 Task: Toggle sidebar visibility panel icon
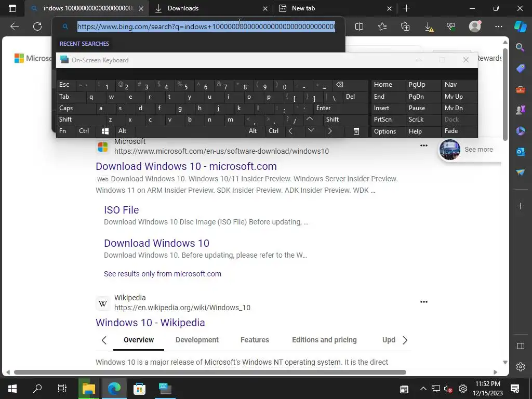click(x=521, y=346)
